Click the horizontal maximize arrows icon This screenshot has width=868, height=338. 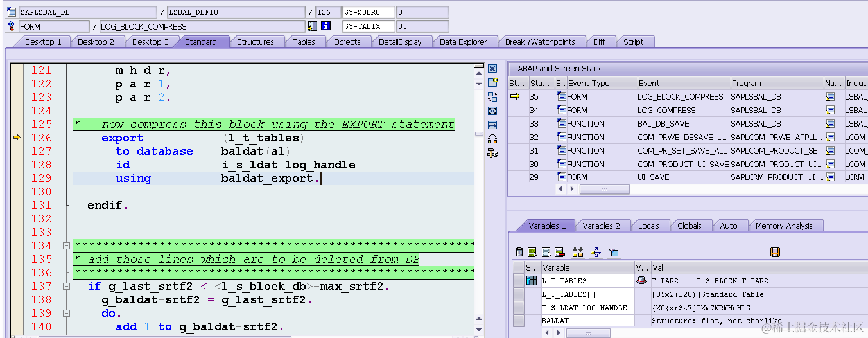[x=492, y=125]
